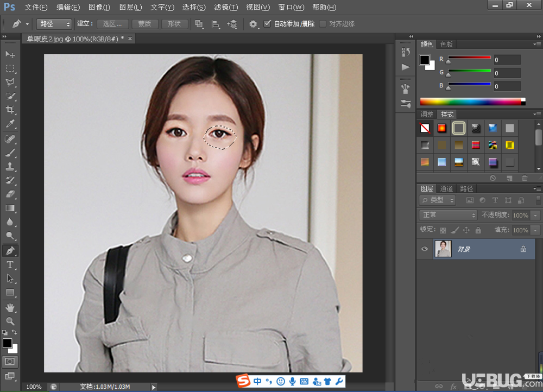Open the 文件(F) menu
The image size is (543, 392).
coord(36,7)
